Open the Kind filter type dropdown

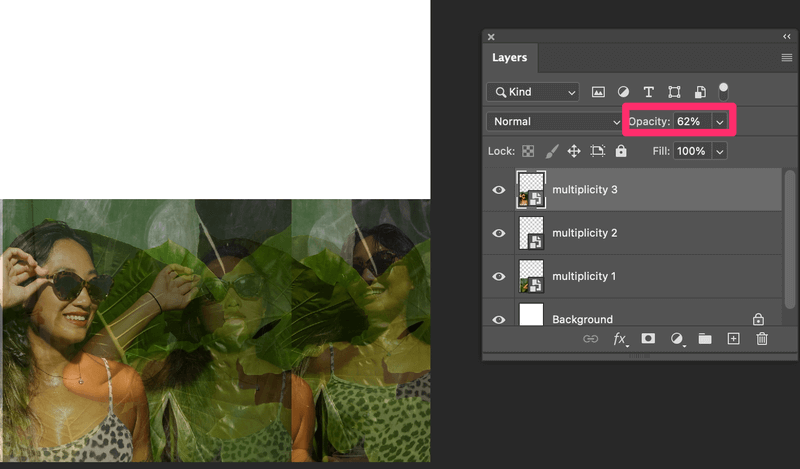pos(533,92)
